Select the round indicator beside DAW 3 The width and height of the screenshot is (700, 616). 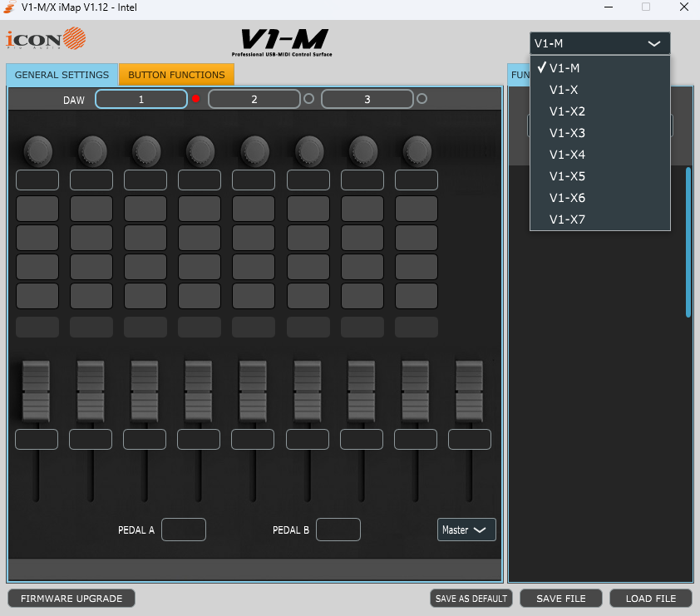tap(421, 99)
